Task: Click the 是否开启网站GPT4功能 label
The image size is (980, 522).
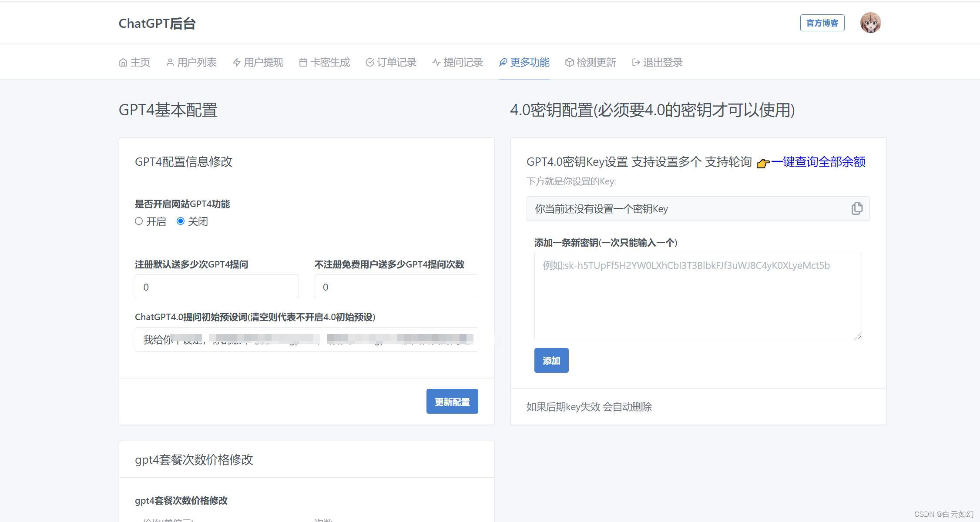Action: pyautogui.click(x=182, y=204)
